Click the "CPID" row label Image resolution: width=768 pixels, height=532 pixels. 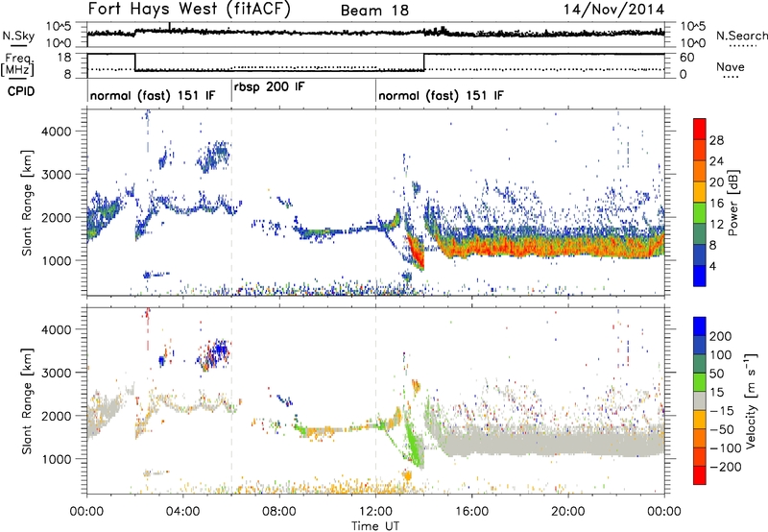pos(21,91)
